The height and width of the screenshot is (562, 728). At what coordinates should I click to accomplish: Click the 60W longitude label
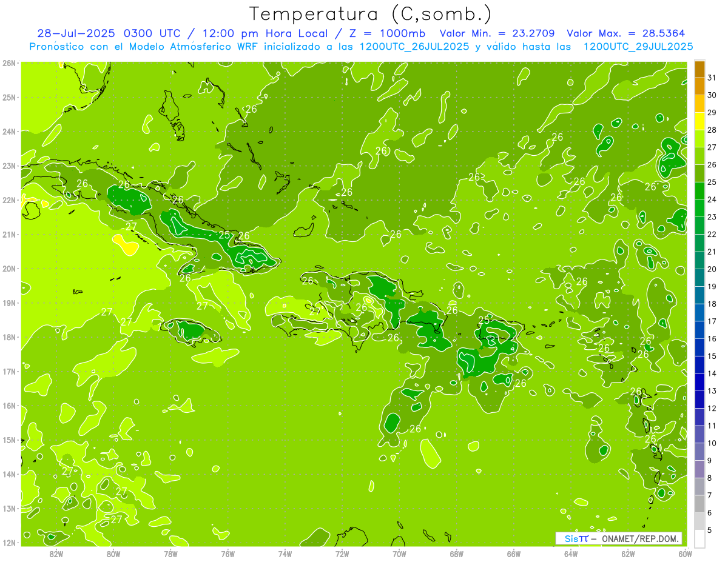point(686,554)
